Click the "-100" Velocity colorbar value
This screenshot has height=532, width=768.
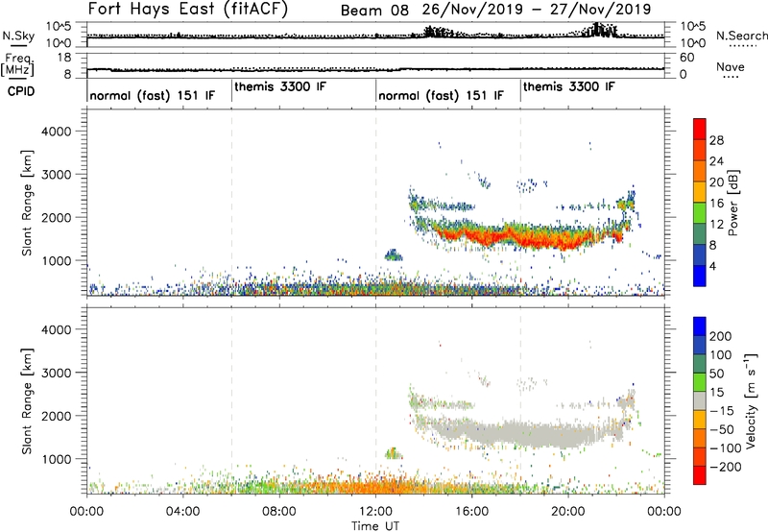[726, 448]
